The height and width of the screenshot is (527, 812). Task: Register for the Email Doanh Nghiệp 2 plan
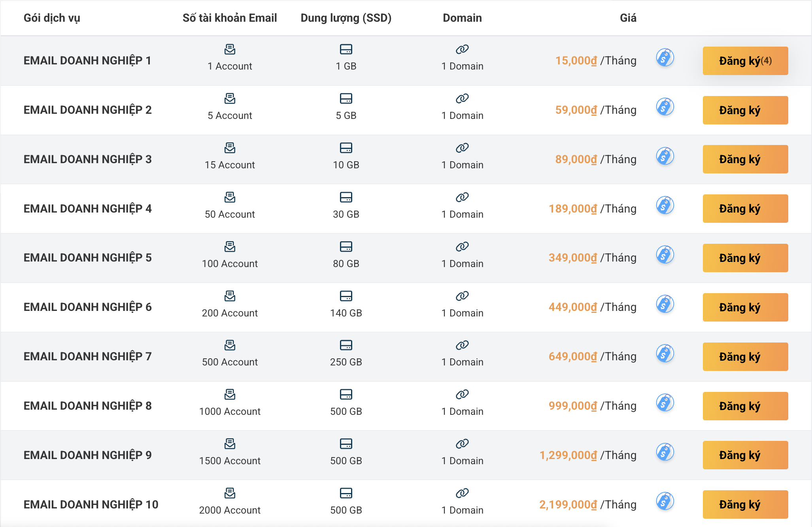point(745,110)
